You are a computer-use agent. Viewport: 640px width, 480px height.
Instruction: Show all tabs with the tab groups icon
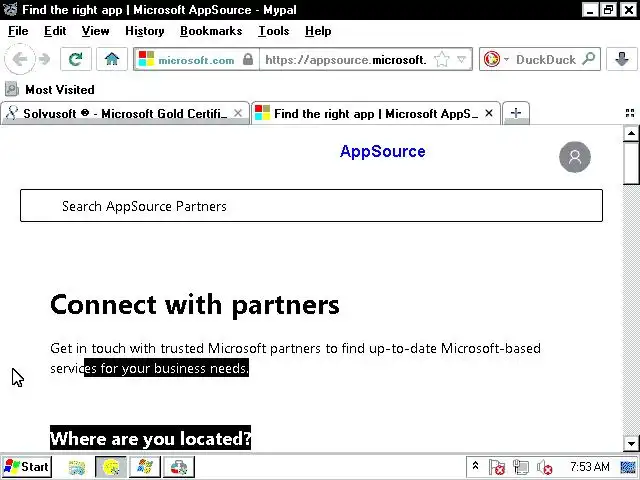click(630, 113)
